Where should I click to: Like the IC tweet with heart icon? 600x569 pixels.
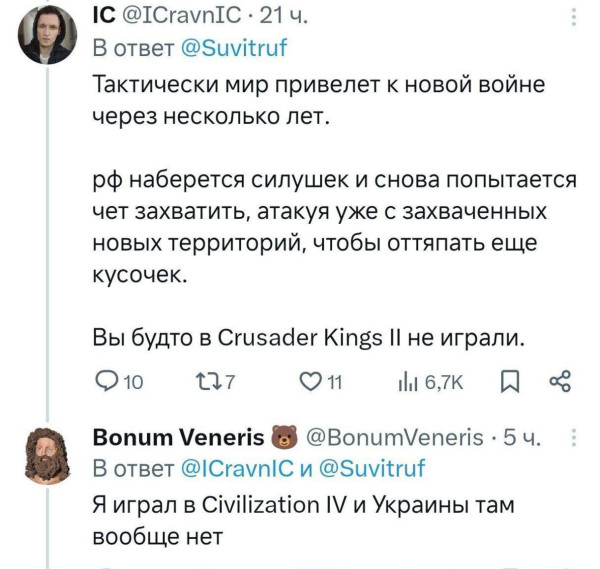310,382
